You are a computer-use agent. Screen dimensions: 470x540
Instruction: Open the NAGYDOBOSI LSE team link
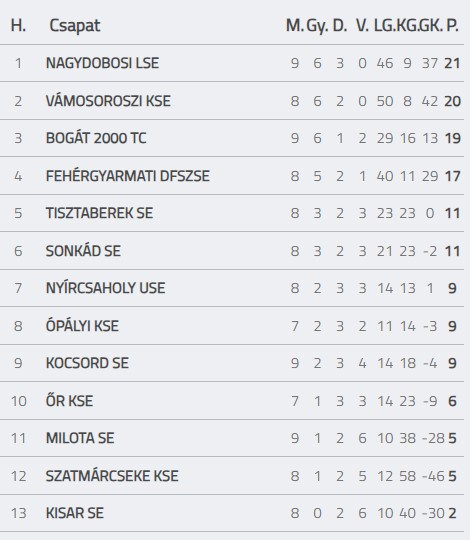(102, 63)
